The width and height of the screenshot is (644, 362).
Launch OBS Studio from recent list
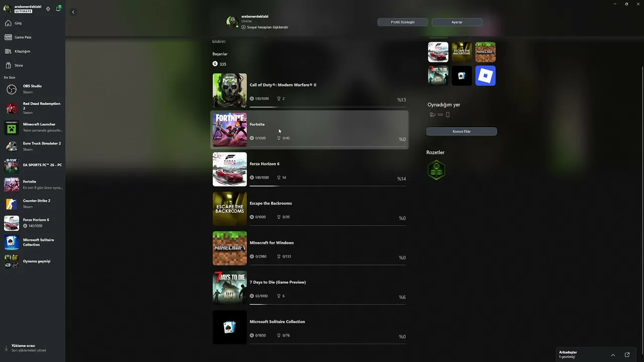[x=33, y=89]
